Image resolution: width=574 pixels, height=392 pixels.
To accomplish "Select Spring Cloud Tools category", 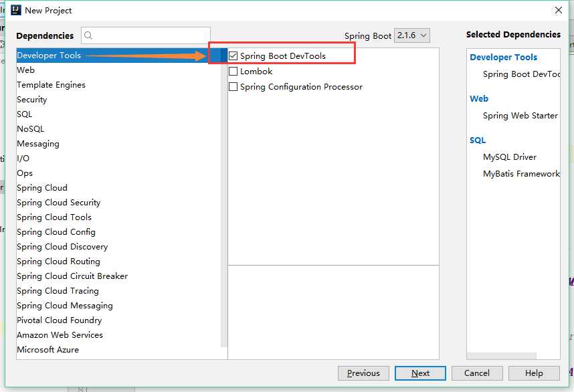I will (118, 217).
